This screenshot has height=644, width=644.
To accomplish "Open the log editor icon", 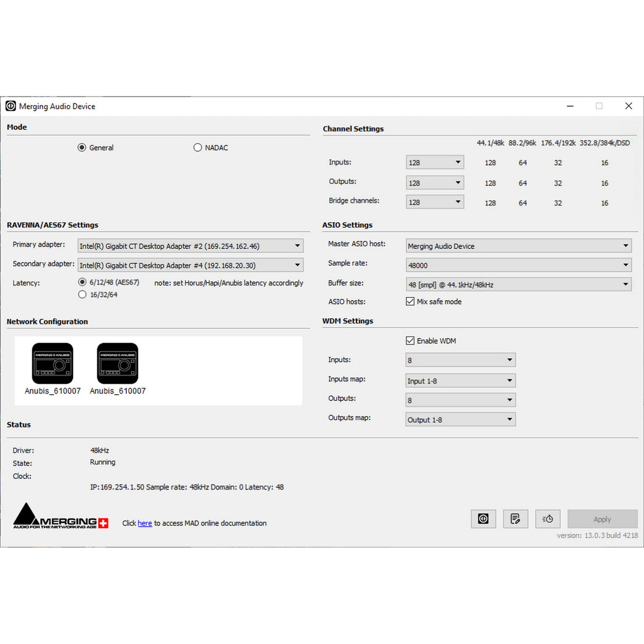I will pyautogui.click(x=515, y=519).
